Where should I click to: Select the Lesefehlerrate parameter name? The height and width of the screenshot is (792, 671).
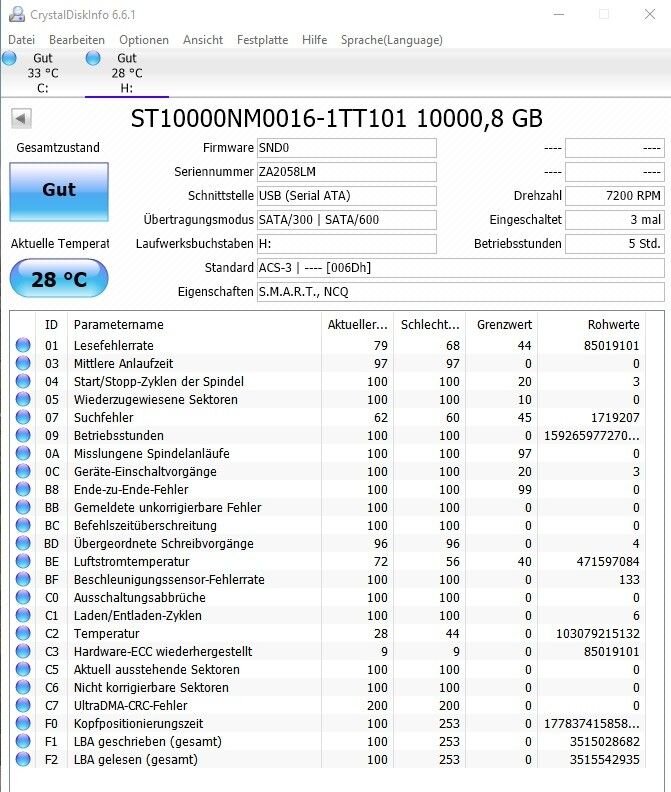click(114, 345)
